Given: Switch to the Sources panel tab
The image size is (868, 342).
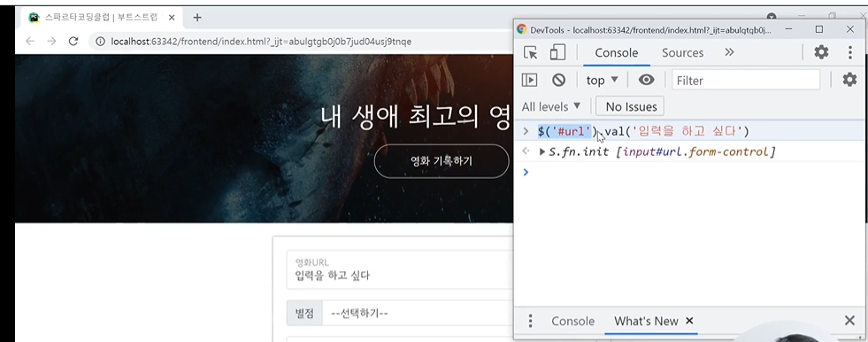Looking at the screenshot, I should [x=682, y=52].
